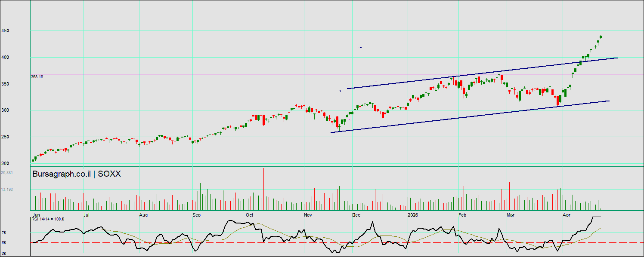Image resolution: width=644 pixels, height=257 pixels.
Task: Click the 350 price axis label
Action: click(5, 84)
